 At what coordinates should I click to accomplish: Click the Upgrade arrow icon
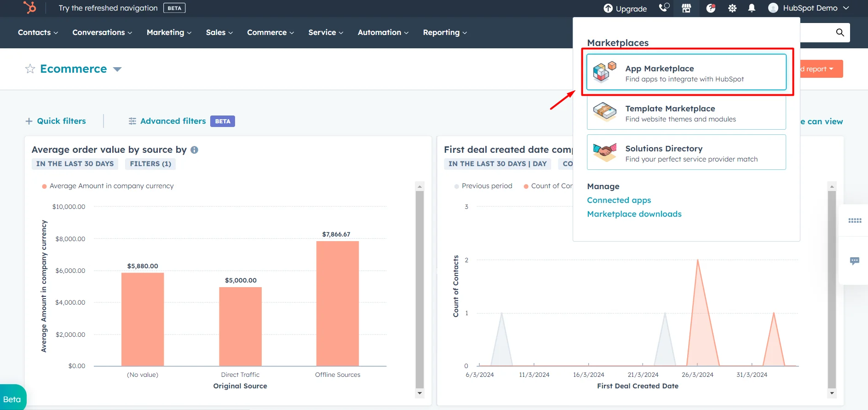608,8
